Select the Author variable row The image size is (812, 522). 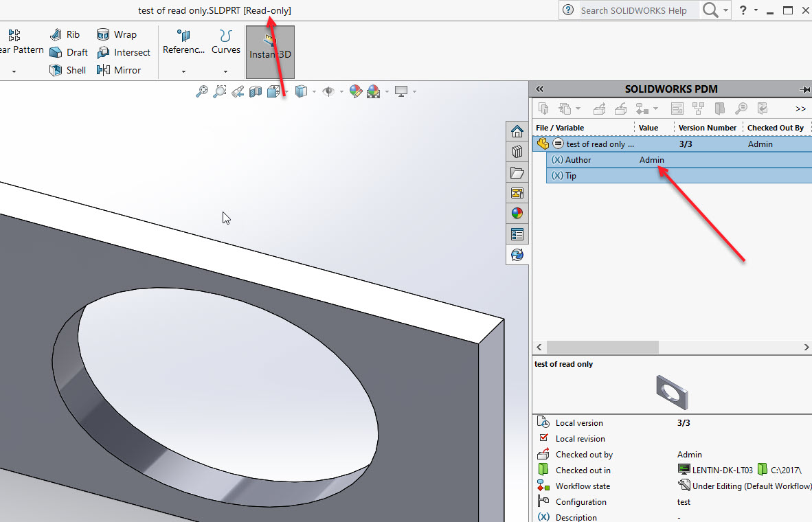578,160
